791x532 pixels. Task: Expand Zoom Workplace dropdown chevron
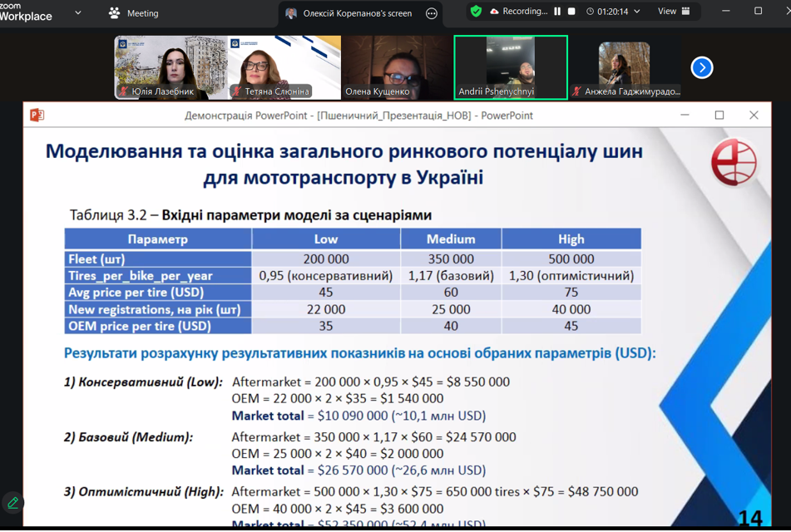click(78, 13)
